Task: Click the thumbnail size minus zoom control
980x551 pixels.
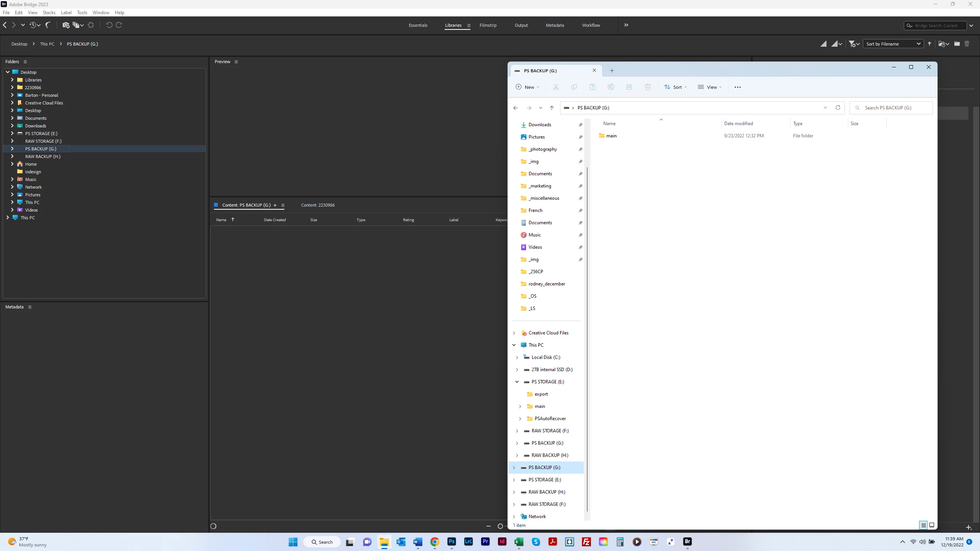Action: point(488,526)
